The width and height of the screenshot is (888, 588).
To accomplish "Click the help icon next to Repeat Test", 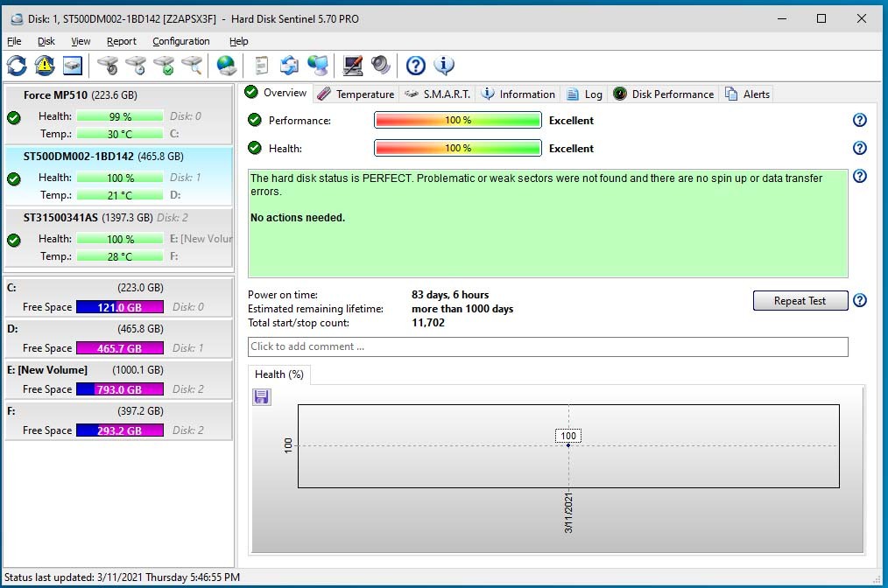I will 860,300.
